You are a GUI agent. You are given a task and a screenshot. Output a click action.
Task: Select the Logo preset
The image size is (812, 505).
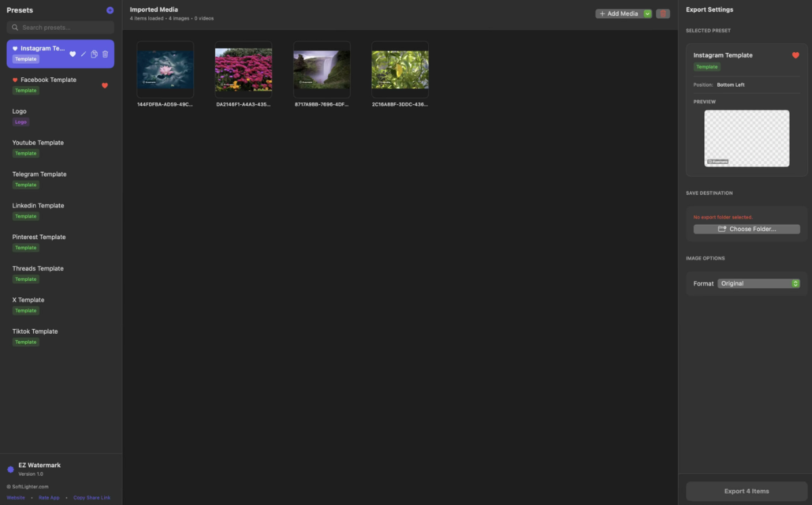tap(61, 116)
